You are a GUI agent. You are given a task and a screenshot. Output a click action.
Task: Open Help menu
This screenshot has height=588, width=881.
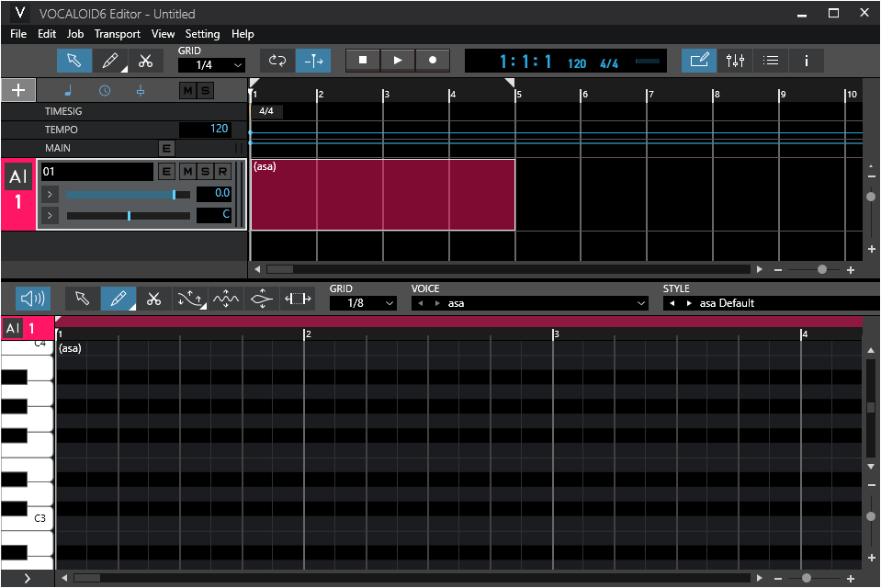(243, 34)
